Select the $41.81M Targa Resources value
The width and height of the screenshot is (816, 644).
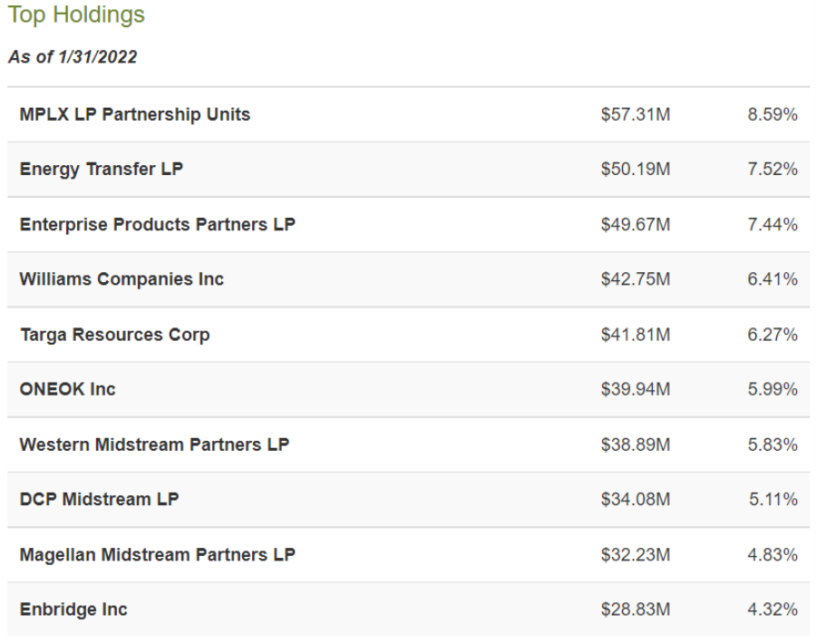(635, 335)
